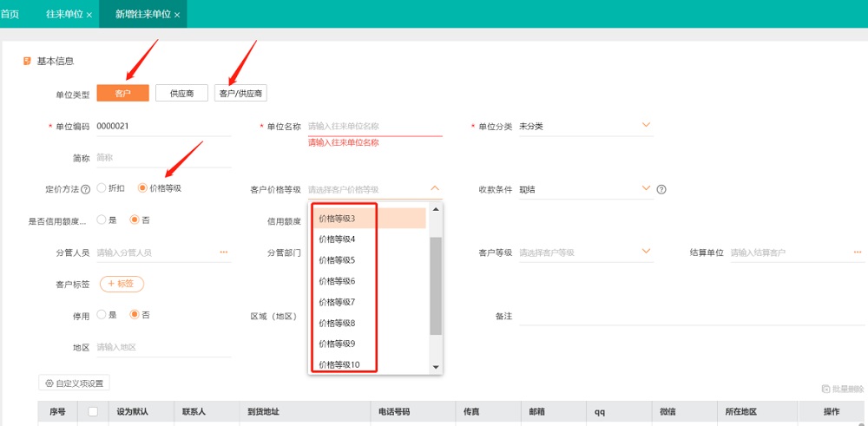The height and width of the screenshot is (426, 868).
Task: Select 价格等级6 from list
Action: click(369, 281)
